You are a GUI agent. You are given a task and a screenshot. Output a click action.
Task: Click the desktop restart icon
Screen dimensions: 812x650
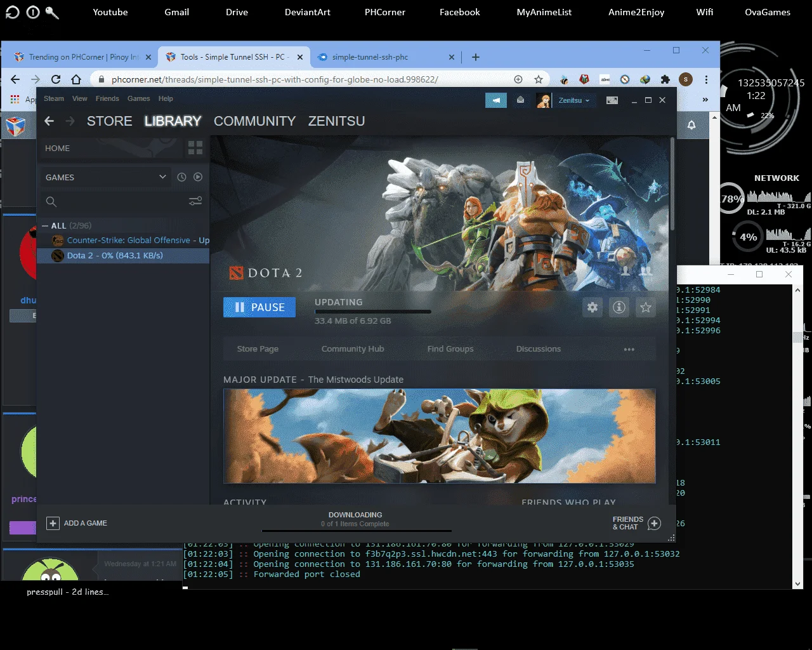pyautogui.click(x=12, y=12)
